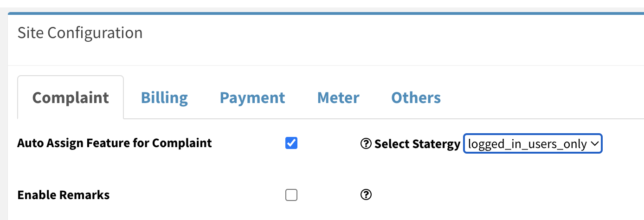Switch to the Billing tab
The image size is (644, 220).
pyautogui.click(x=164, y=98)
